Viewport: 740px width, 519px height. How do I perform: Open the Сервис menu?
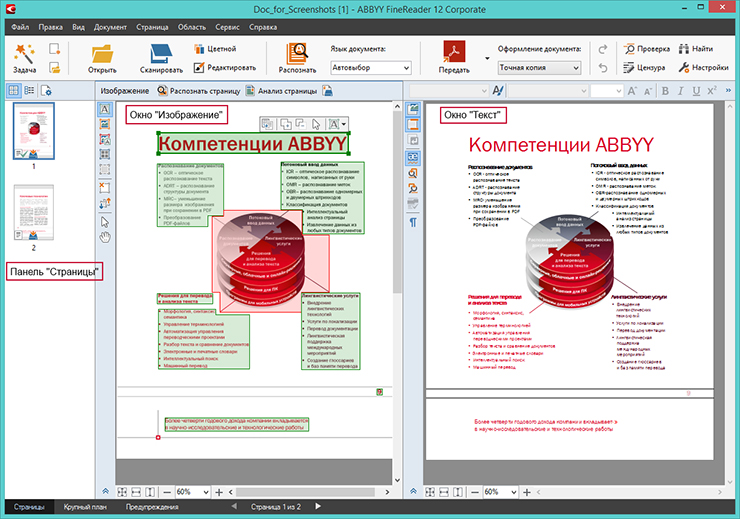[227, 27]
